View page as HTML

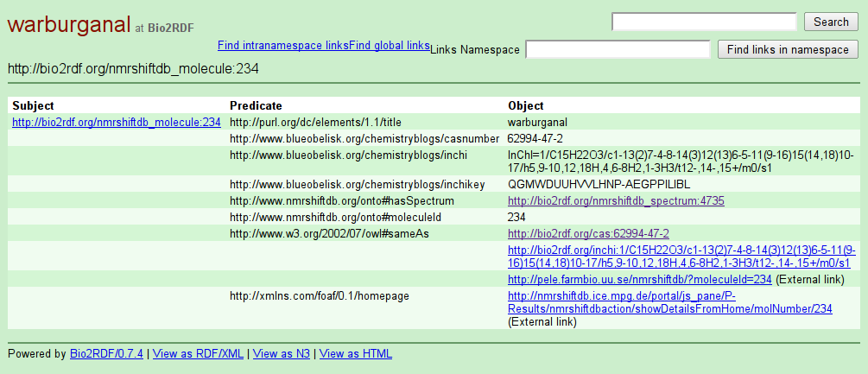tap(357, 353)
